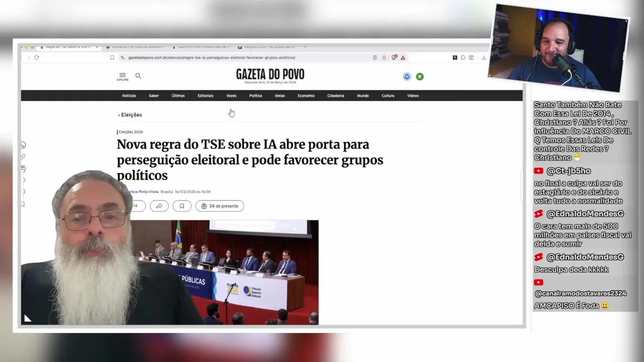Click chat username @canalramodostavares2324
This screenshot has height=362, width=644.
(580, 293)
